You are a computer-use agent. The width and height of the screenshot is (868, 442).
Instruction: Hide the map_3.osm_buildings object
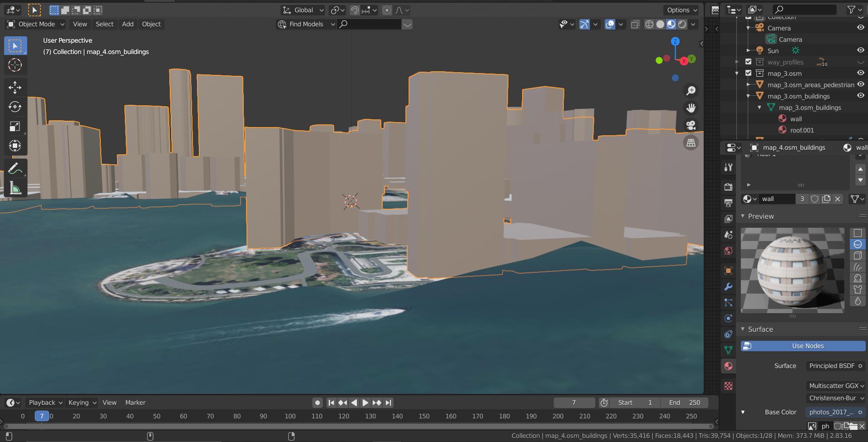coord(860,96)
